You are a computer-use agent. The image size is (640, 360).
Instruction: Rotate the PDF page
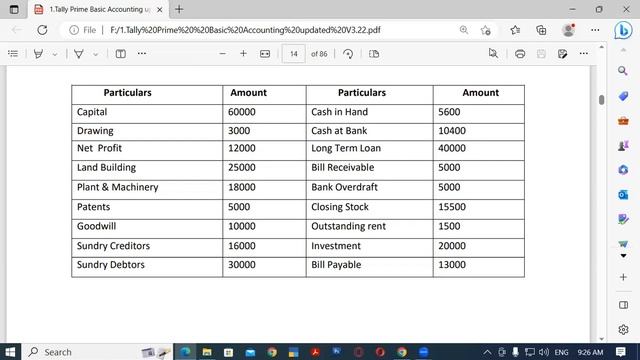pos(348,53)
